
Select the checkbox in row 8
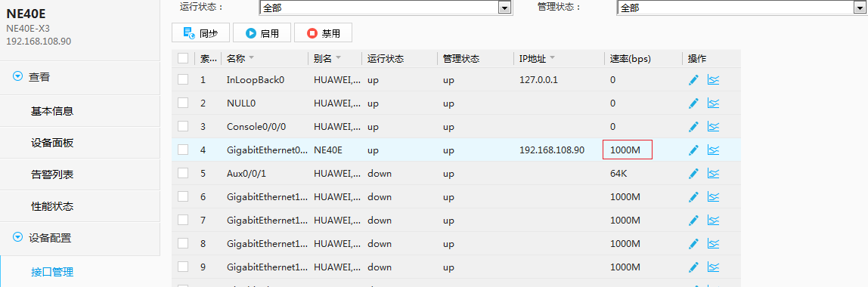183,244
